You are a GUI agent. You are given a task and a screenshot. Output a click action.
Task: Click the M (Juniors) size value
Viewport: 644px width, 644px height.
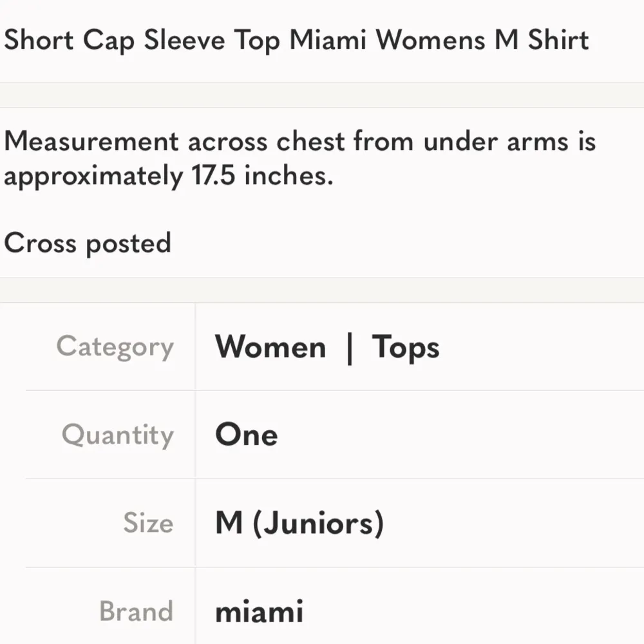(x=299, y=522)
